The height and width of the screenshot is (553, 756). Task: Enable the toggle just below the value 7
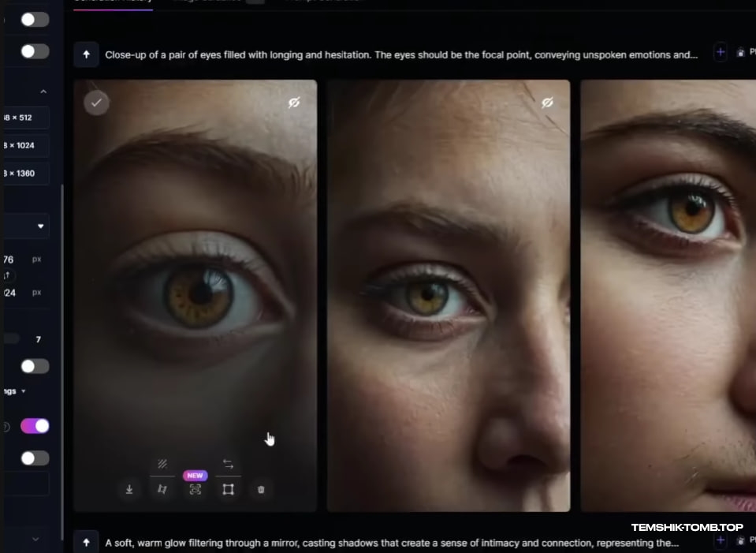coord(35,366)
